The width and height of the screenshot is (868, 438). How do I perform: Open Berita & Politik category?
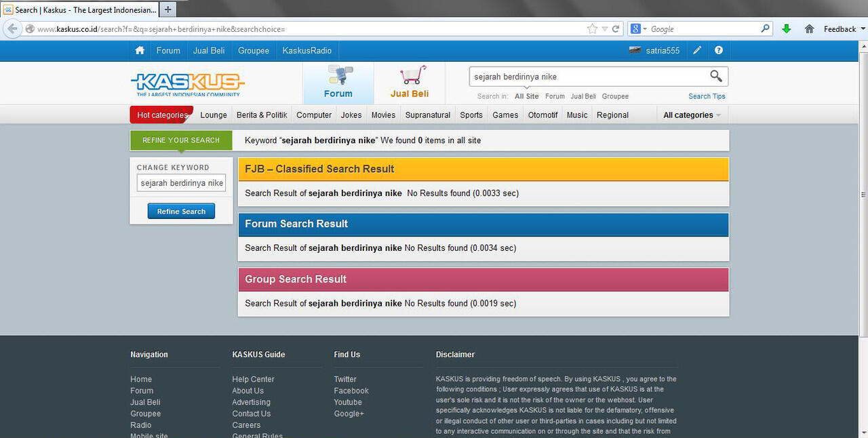[x=262, y=115]
